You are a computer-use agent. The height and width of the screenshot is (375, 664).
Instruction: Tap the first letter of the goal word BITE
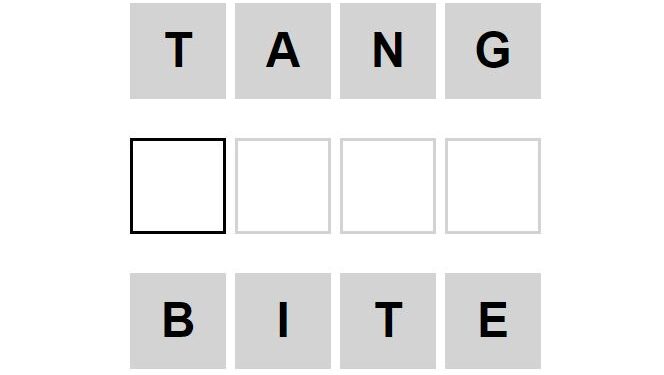click(178, 321)
